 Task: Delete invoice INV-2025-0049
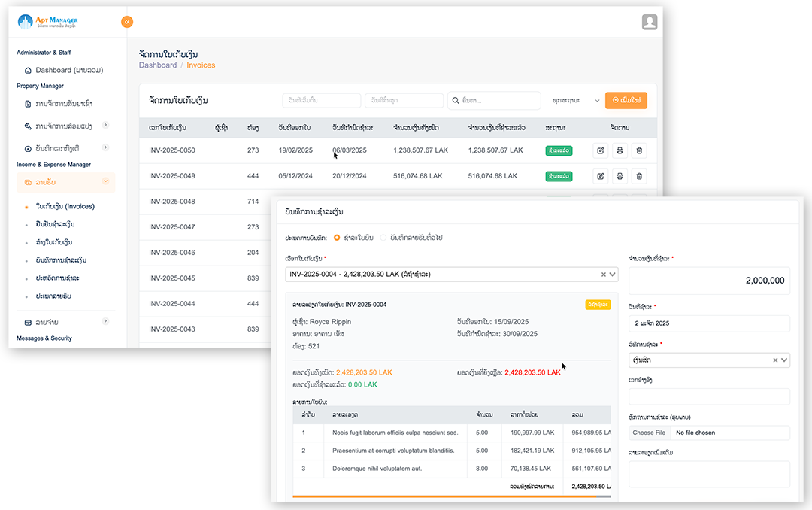pyautogui.click(x=639, y=176)
